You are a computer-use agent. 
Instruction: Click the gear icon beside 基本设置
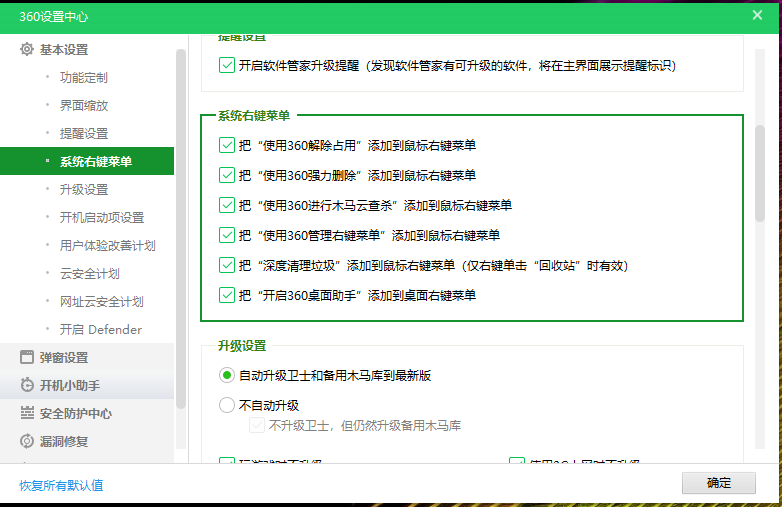(26, 49)
